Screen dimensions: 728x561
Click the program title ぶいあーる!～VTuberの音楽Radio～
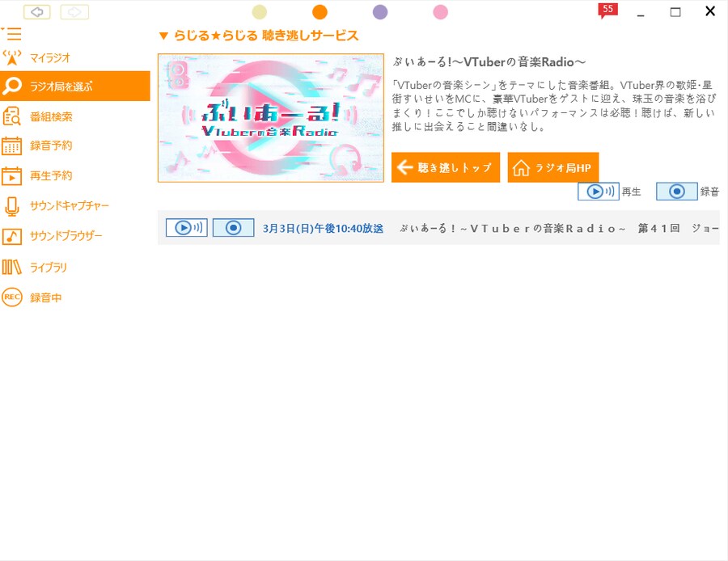pos(489,61)
